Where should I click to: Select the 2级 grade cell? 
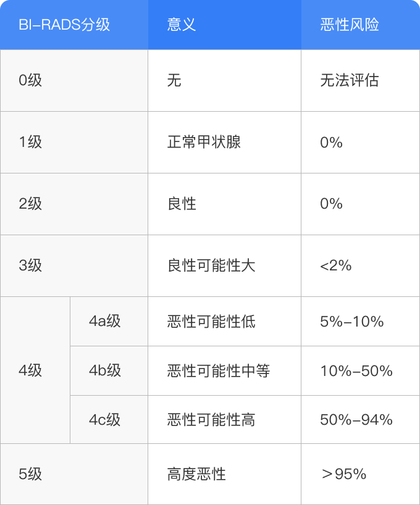(x=31, y=204)
